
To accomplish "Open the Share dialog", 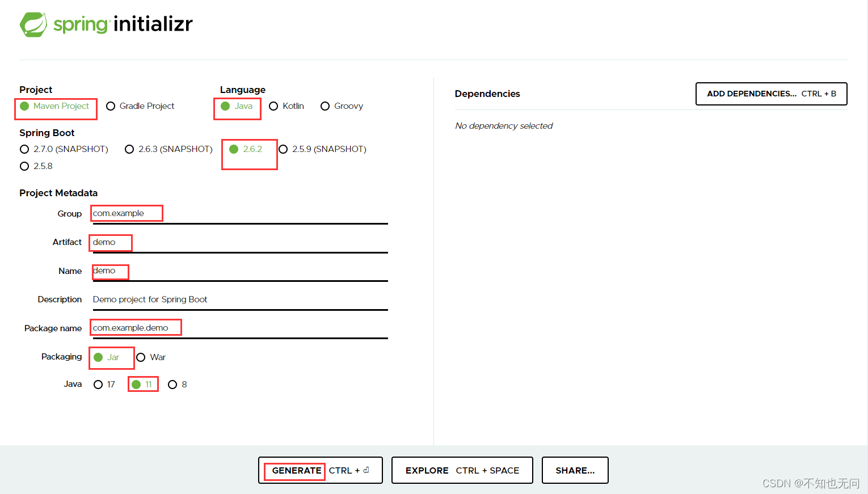I will (x=575, y=470).
